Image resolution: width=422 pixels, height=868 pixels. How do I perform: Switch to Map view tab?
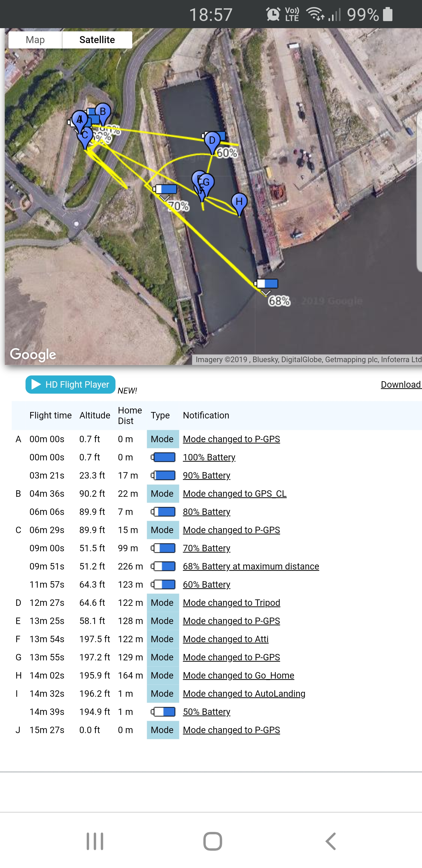click(x=35, y=40)
